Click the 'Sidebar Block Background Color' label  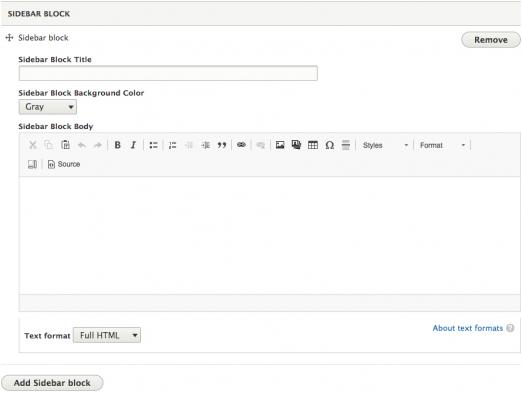point(81,93)
